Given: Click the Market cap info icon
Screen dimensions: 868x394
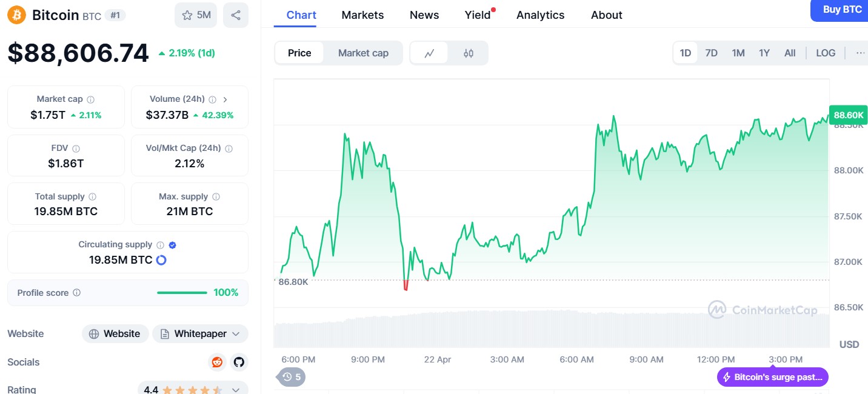Looking at the screenshot, I should point(91,99).
